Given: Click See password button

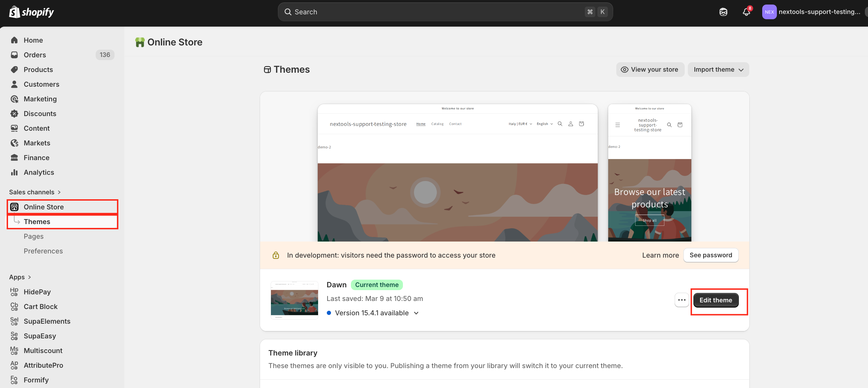Looking at the screenshot, I should pos(711,255).
